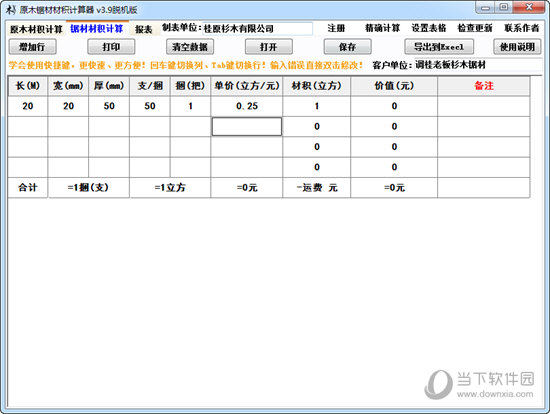Open the 使用说明 help button
550x414 pixels.
[x=517, y=47]
